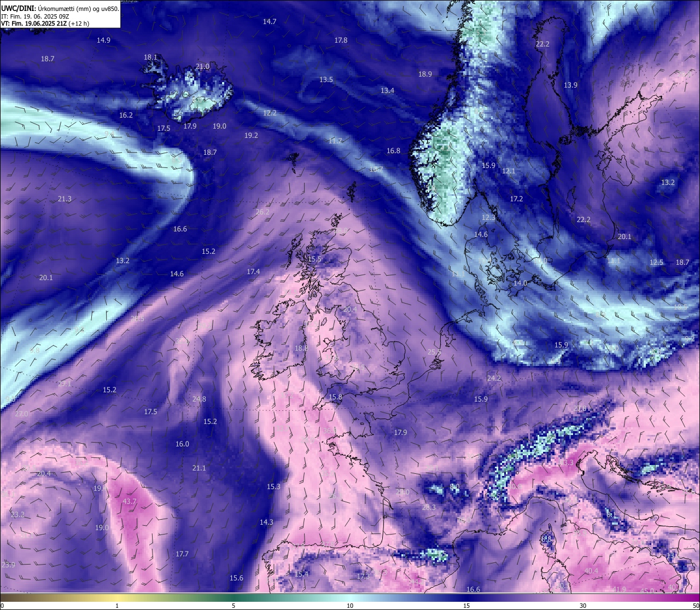This screenshot has height=610, width=700.
Task: Click the 17.7 value label
Action: pos(182,554)
